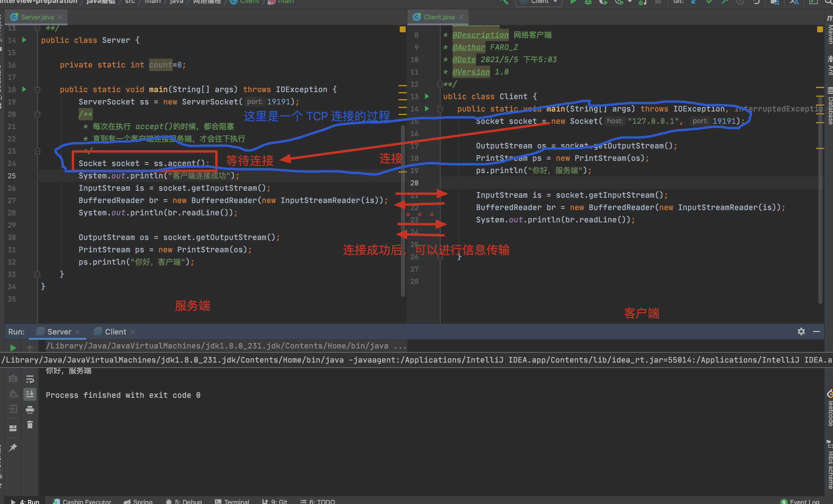Click the fold marker at Server line 13
833x504 pixels.
pos(38,28)
